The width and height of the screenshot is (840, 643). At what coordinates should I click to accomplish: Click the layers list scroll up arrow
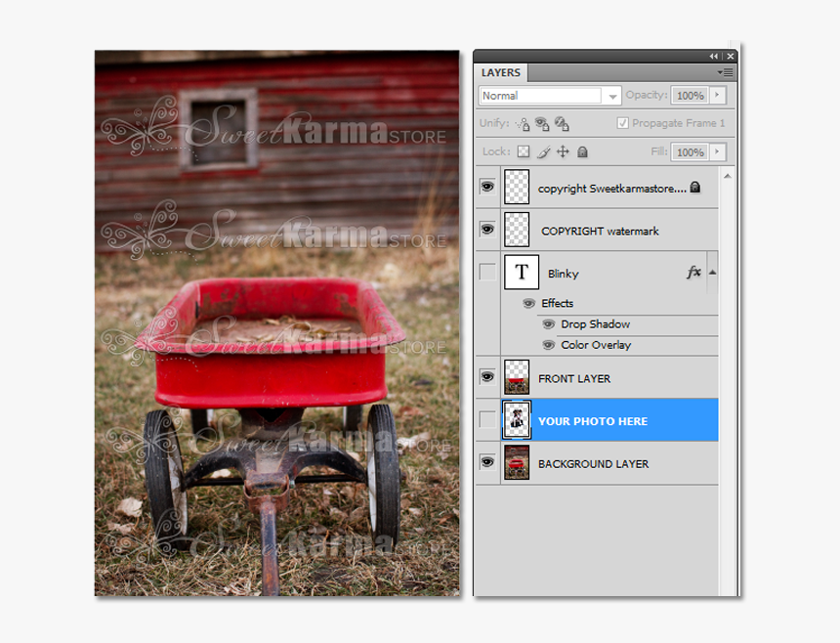click(727, 176)
